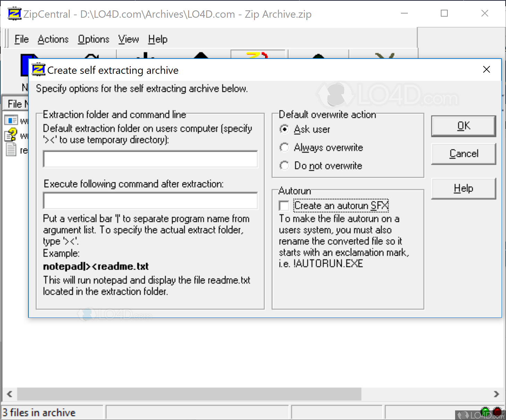Select the plain text document icon in the file list
The height and width of the screenshot is (420, 506).
coord(11,150)
